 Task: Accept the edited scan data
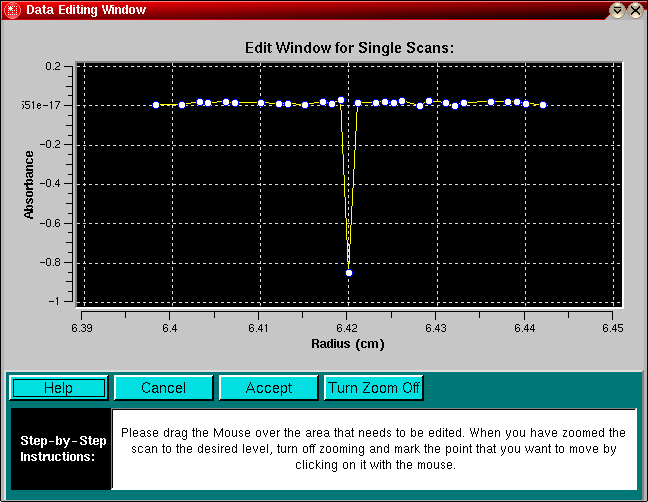268,388
